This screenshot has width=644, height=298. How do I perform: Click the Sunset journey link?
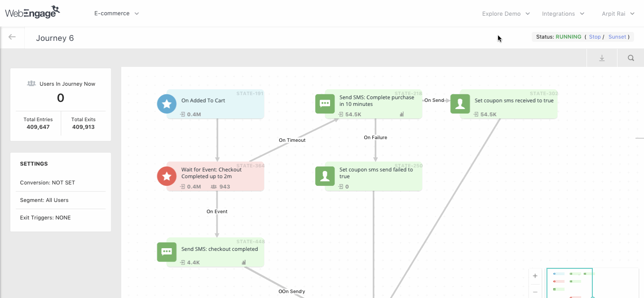[617, 37]
